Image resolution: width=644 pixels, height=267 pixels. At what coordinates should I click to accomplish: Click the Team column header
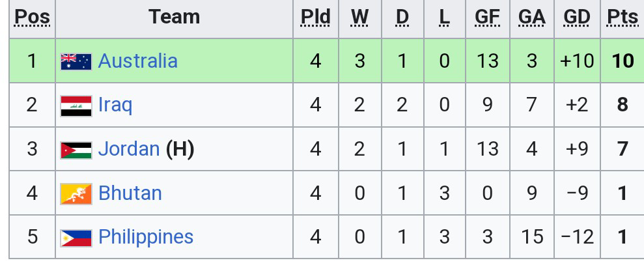pyautogui.click(x=174, y=18)
